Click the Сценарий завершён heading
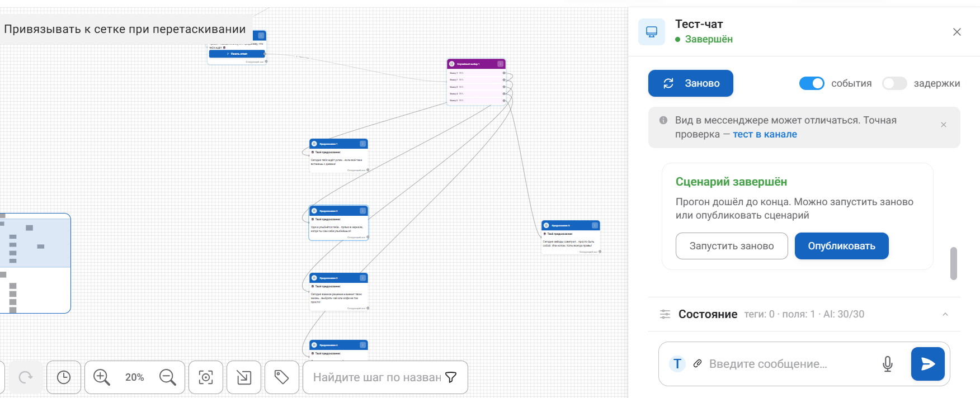 (x=731, y=182)
